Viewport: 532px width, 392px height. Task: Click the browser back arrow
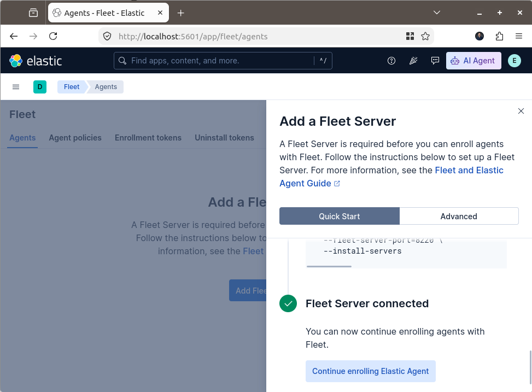14,36
